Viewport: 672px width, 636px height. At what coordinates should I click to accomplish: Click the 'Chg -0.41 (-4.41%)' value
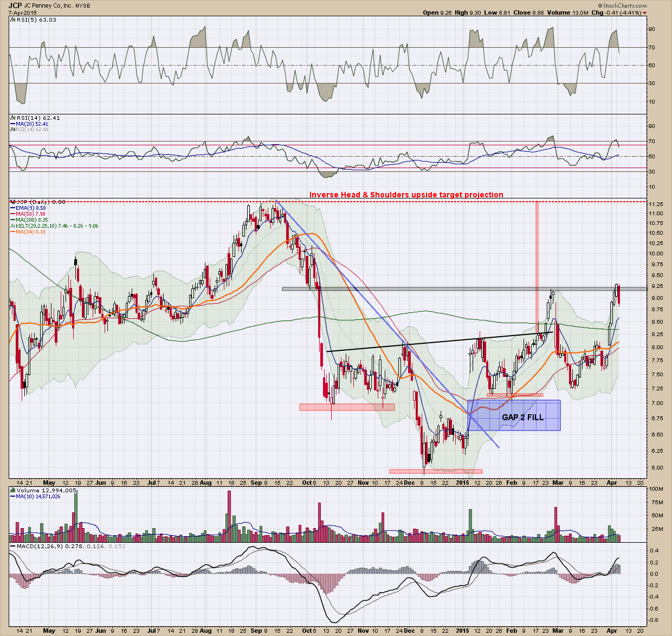616,12
